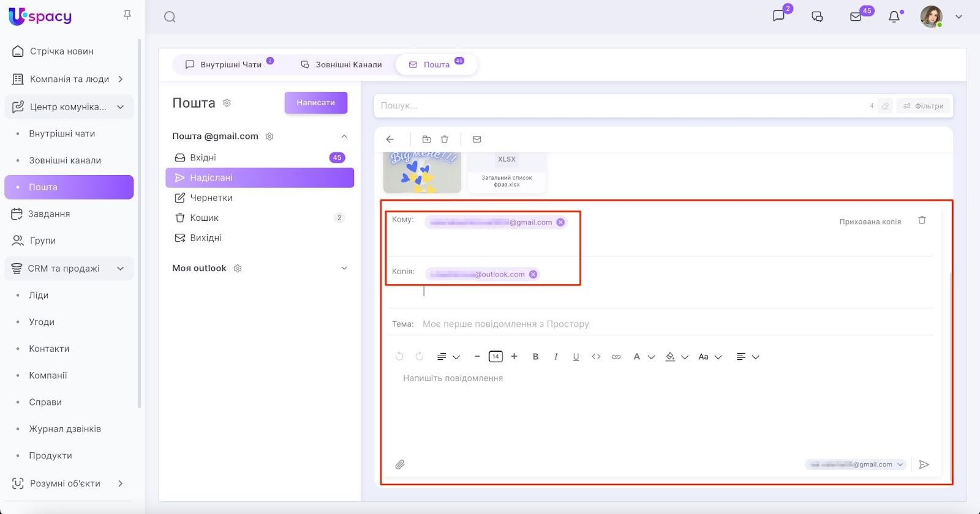Click the Прихована копія link

870,222
